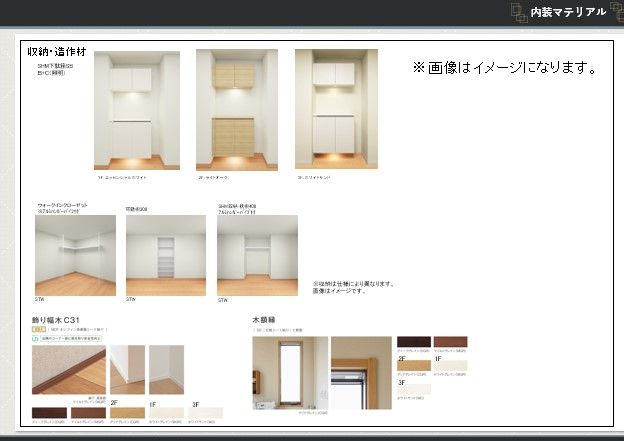Pick the dark brown 木額縁 swatch
This screenshot has width=624, height=441.
pyautogui.click(x=414, y=342)
